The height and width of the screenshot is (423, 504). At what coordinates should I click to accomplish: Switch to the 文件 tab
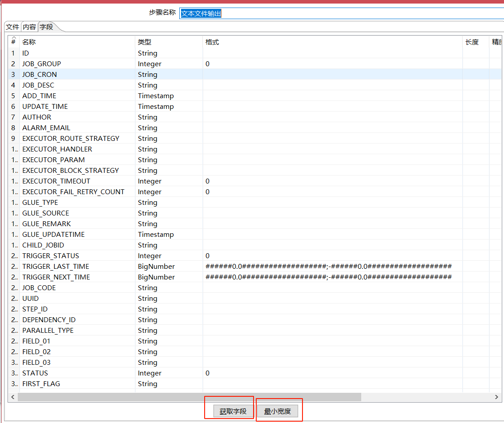tap(12, 27)
